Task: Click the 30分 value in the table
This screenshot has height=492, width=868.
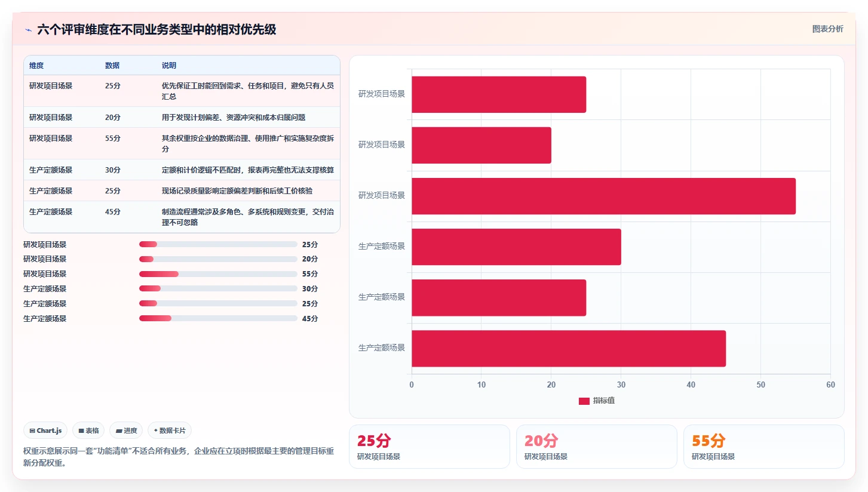Action: click(x=113, y=170)
